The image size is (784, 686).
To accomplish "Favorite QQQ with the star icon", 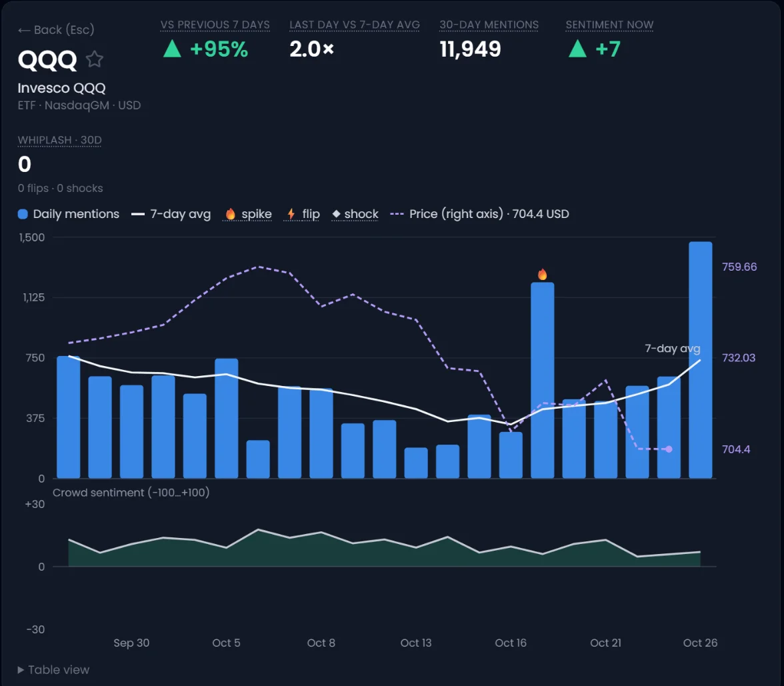I will (x=95, y=59).
